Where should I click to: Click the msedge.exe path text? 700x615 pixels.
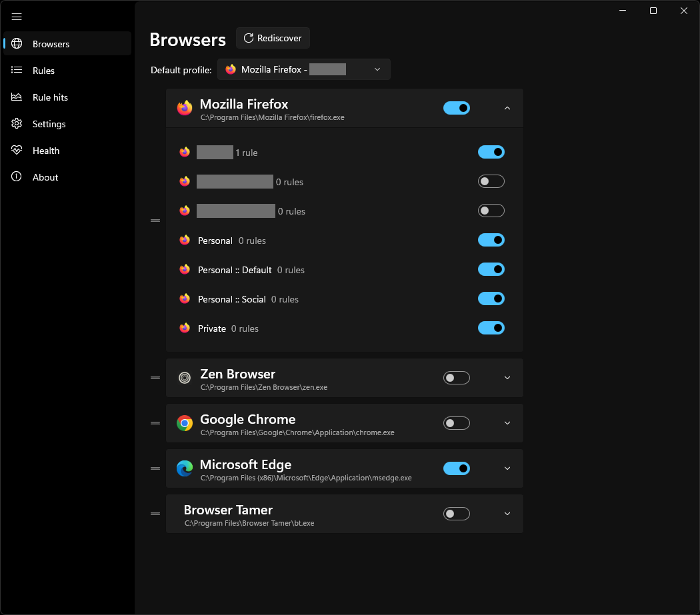point(306,478)
